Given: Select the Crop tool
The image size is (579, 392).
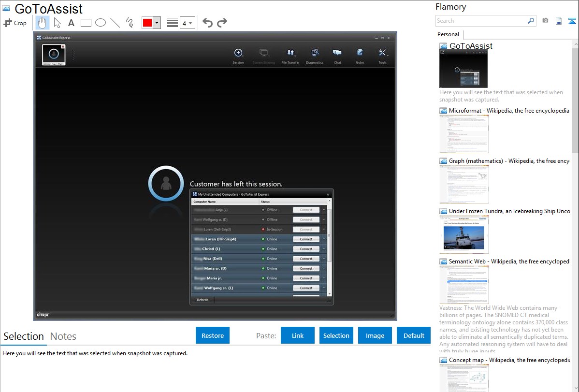Looking at the screenshot, I should [15, 23].
